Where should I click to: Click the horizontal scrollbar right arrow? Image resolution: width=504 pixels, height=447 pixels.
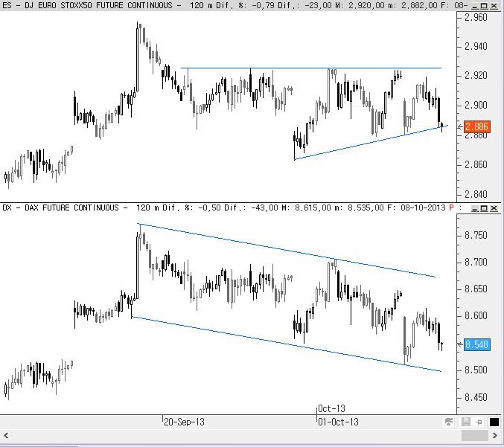[495, 436]
